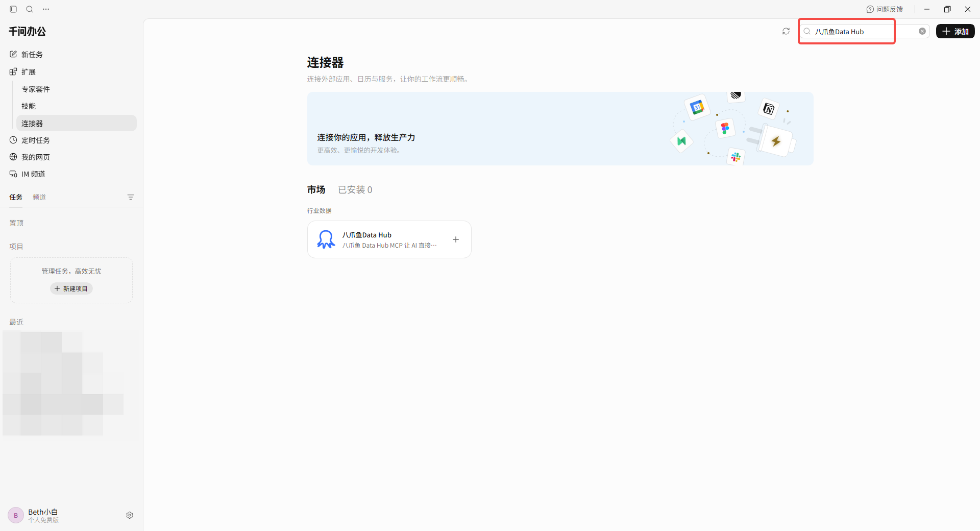Switch to the 市场 tab
This screenshot has width=980, height=531.
click(x=316, y=190)
